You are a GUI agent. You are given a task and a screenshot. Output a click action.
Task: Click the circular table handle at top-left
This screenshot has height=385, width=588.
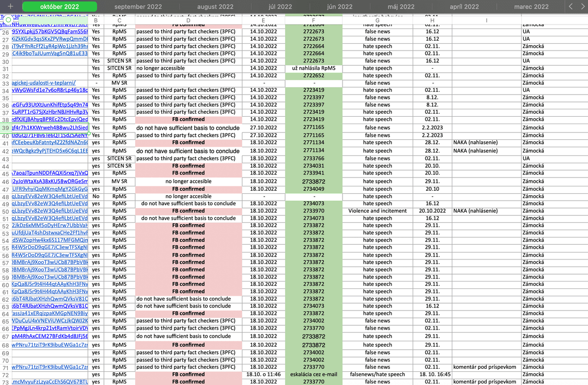tap(8, 20)
